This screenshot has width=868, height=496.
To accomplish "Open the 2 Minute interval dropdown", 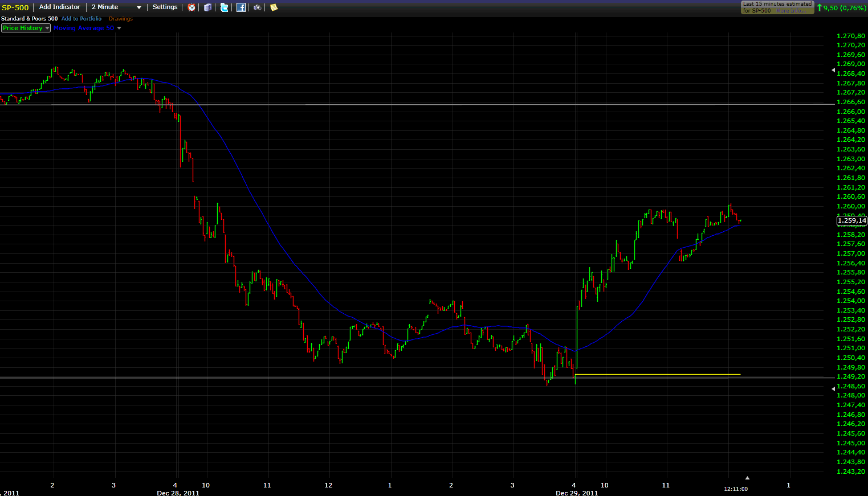I will coord(116,7).
